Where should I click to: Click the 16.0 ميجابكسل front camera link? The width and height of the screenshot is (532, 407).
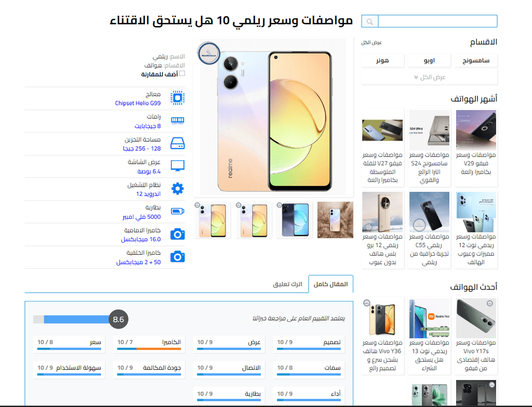click(x=141, y=239)
